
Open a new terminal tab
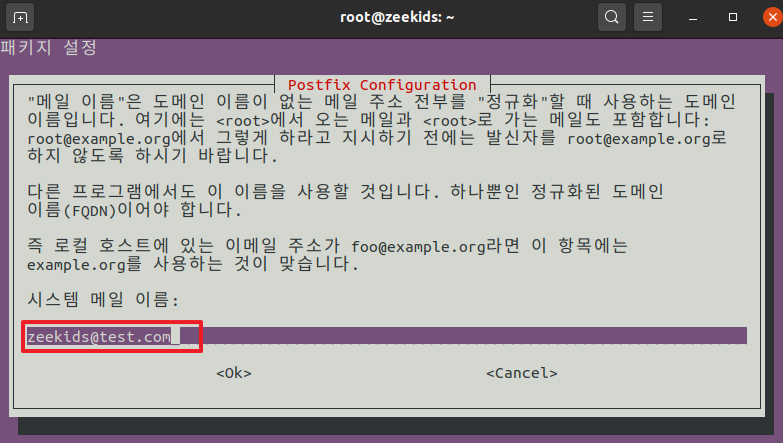(x=20, y=17)
